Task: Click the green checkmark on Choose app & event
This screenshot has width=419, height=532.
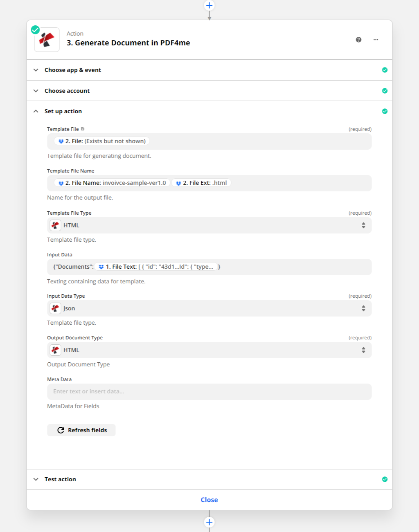Action: (x=385, y=70)
